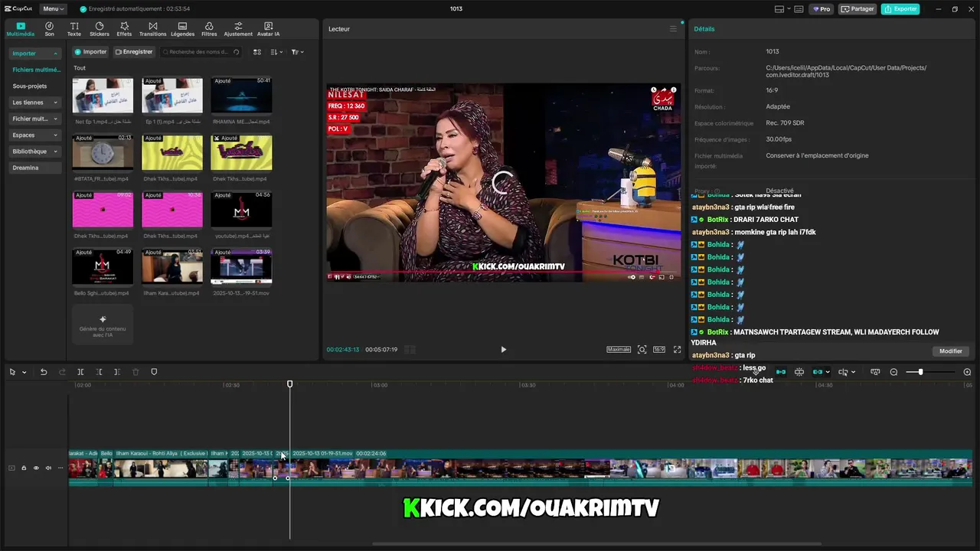The height and width of the screenshot is (551, 980).
Task: Select Sous-projets in sidebar
Action: point(30,86)
